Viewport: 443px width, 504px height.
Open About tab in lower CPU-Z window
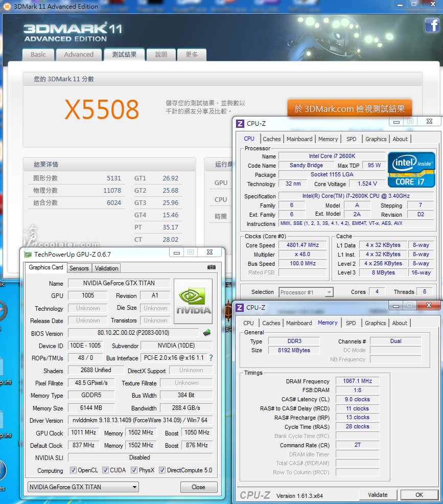pos(399,323)
